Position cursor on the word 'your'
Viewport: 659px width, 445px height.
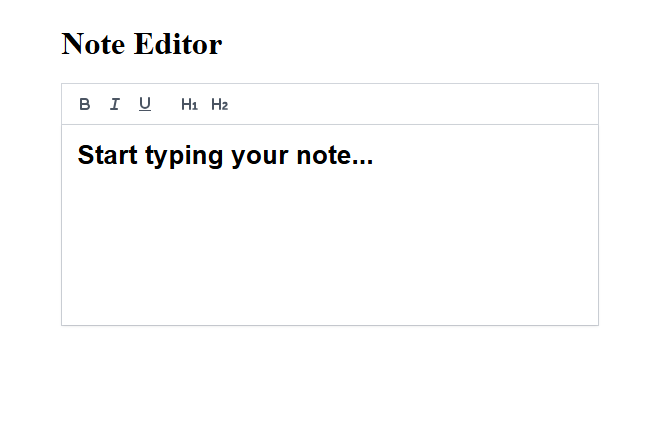(260, 157)
